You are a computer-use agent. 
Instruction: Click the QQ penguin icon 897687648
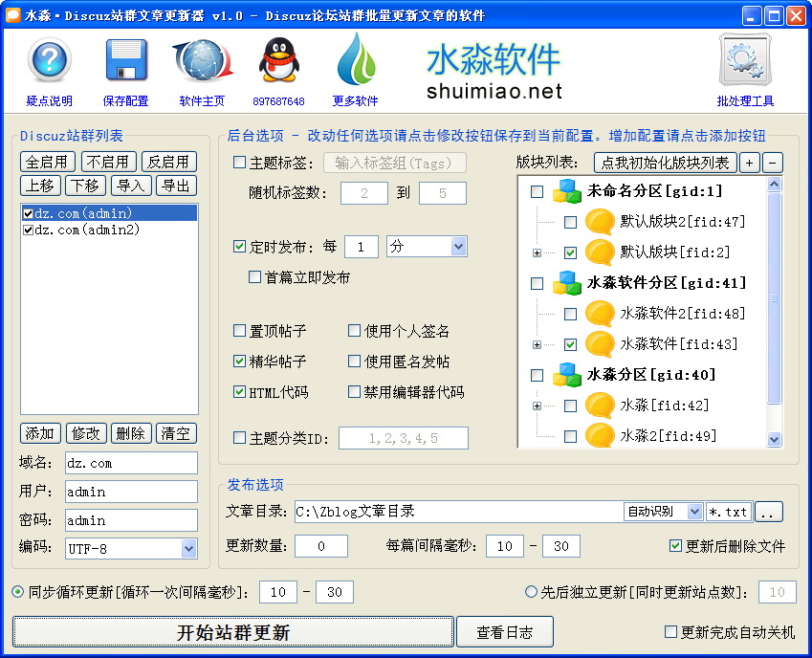278,60
